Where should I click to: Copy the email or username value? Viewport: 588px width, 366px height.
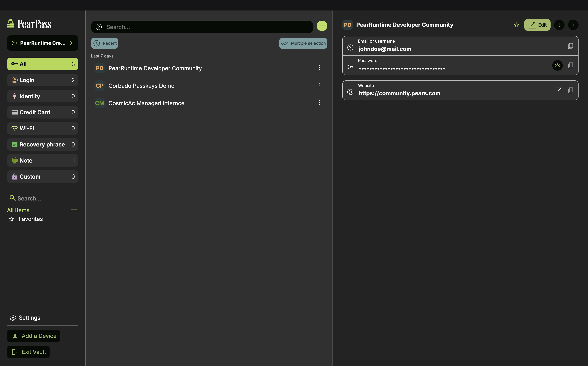570,46
